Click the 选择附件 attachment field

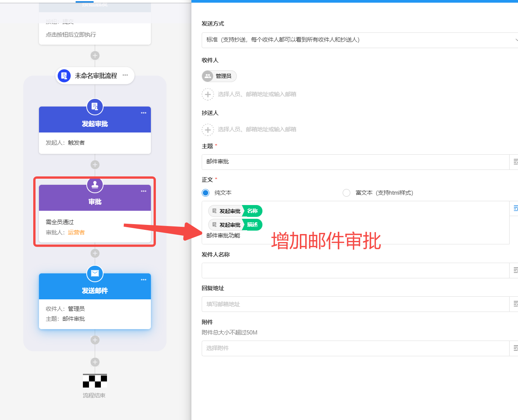point(356,348)
